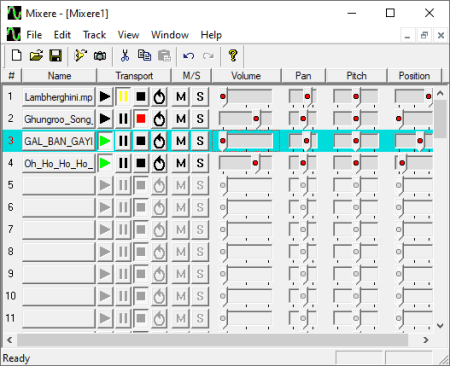Click the horizontal scrollbar right arrow
Image resolution: width=450 pixels, height=366 pixels.
click(x=426, y=340)
